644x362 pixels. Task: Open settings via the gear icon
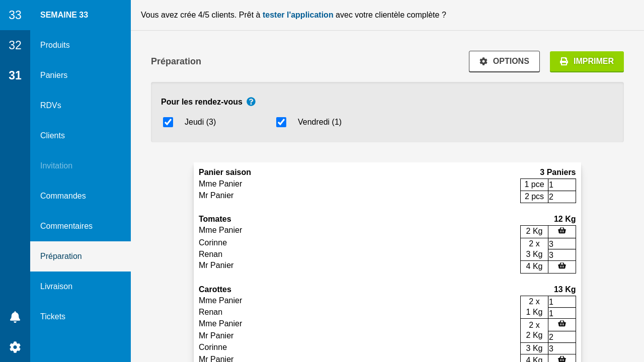(15, 347)
